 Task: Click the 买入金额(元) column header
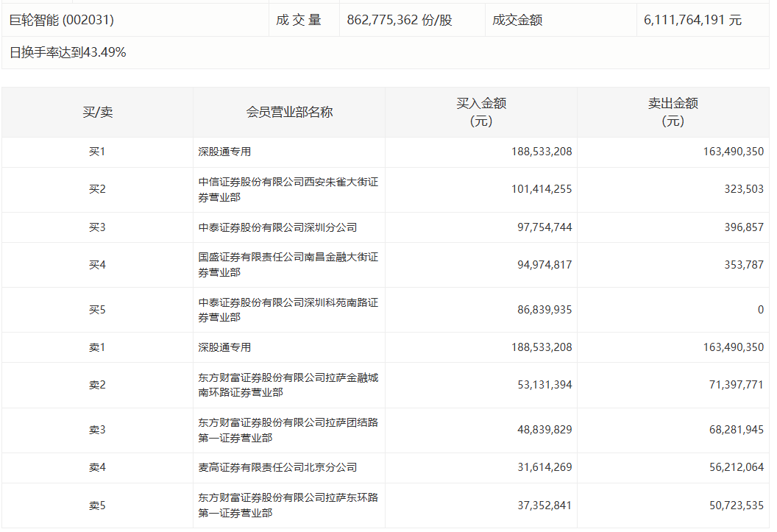click(481, 112)
